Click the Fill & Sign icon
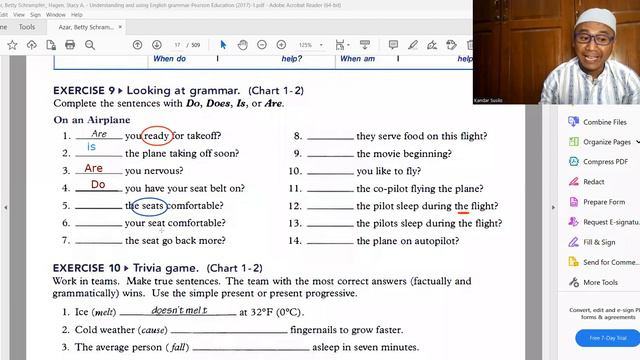This screenshot has width=640, height=360. point(573,242)
